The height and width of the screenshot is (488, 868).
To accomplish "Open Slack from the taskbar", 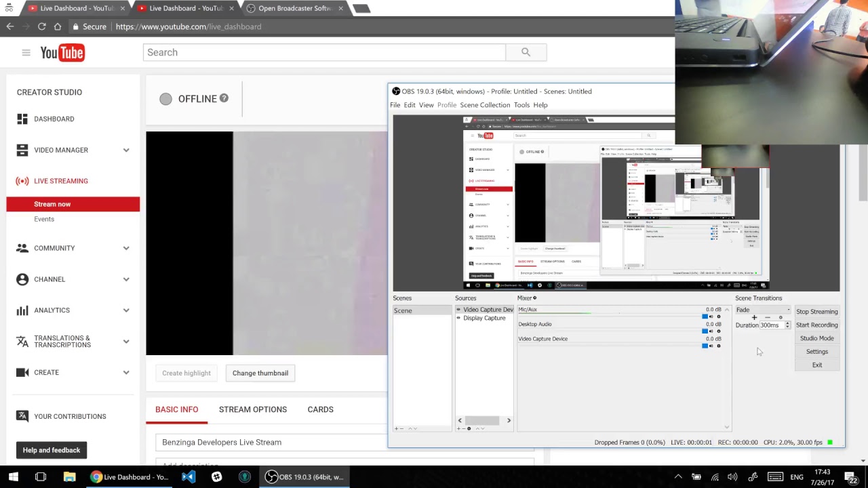I will 216,477.
